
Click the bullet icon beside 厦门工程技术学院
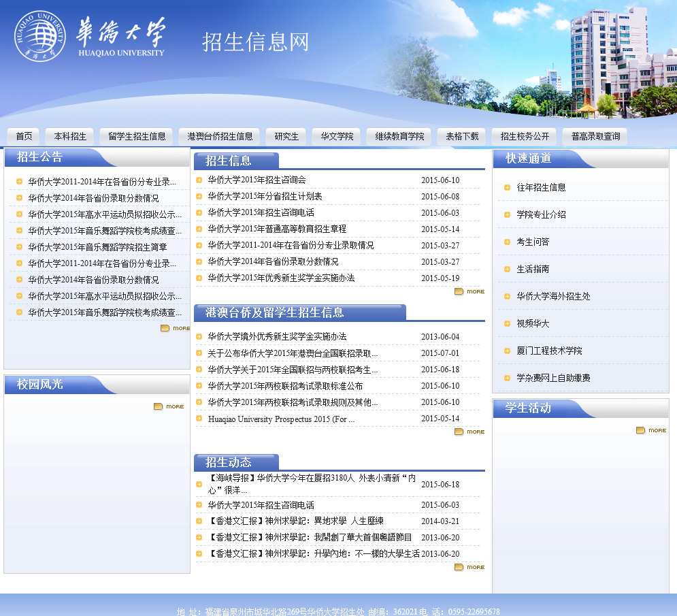click(508, 351)
